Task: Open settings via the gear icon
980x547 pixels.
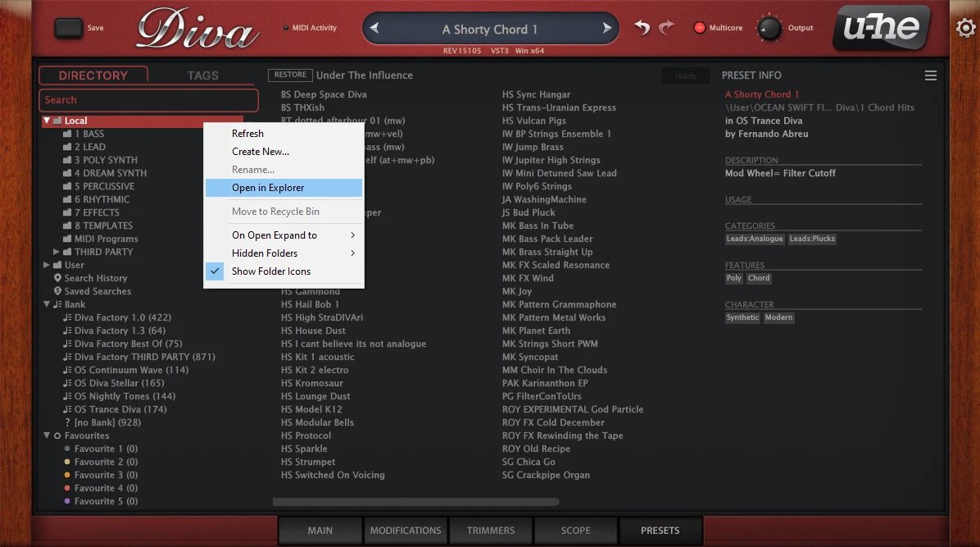Action: [x=965, y=28]
